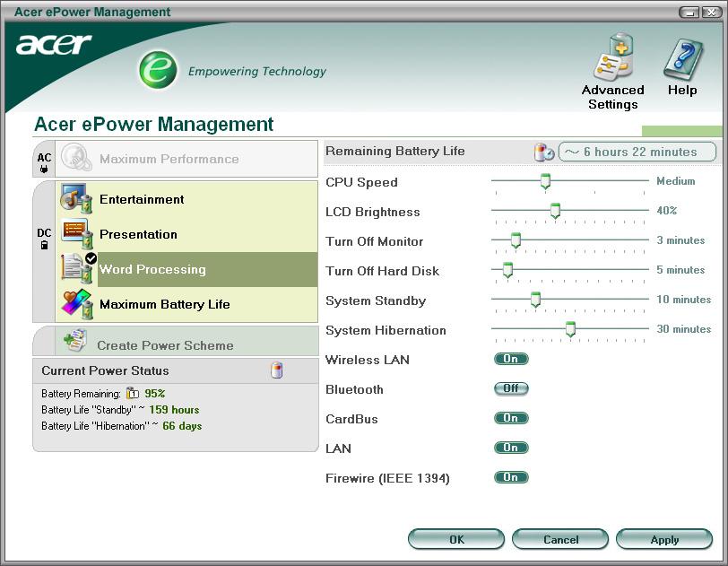
Task: Minimize the ePower Management window
Action: tap(689, 13)
